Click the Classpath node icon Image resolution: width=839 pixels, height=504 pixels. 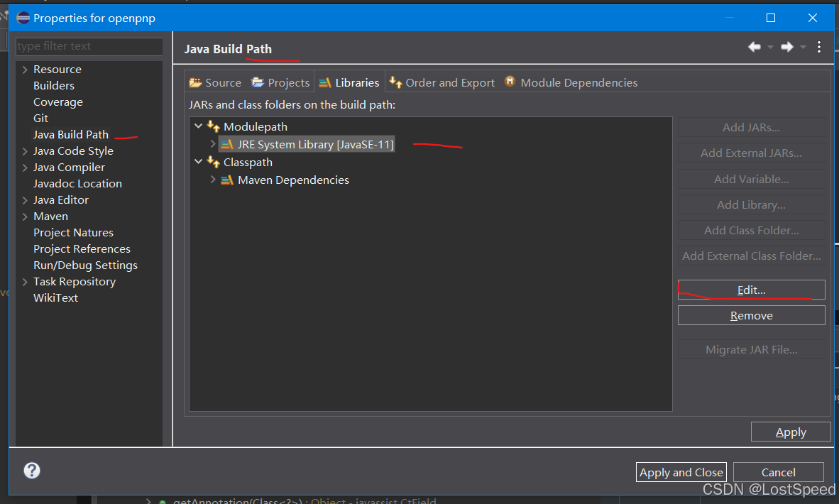coord(212,162)
